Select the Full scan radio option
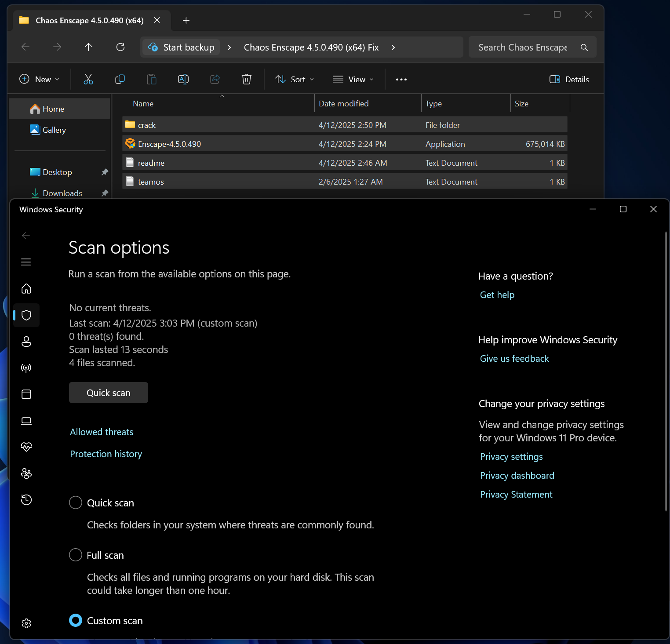This screenshot has height=644, width=670. [x=76, y=555]
